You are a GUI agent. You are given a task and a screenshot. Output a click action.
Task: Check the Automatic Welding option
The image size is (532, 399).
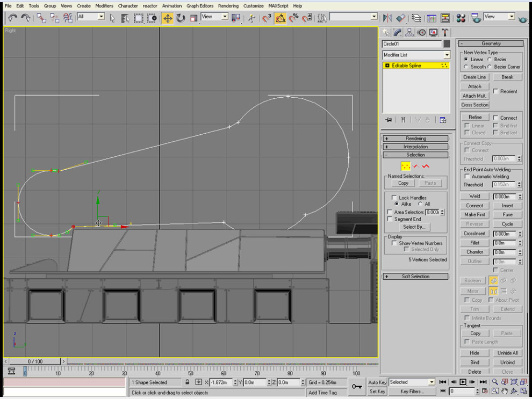tap(466, 176)
